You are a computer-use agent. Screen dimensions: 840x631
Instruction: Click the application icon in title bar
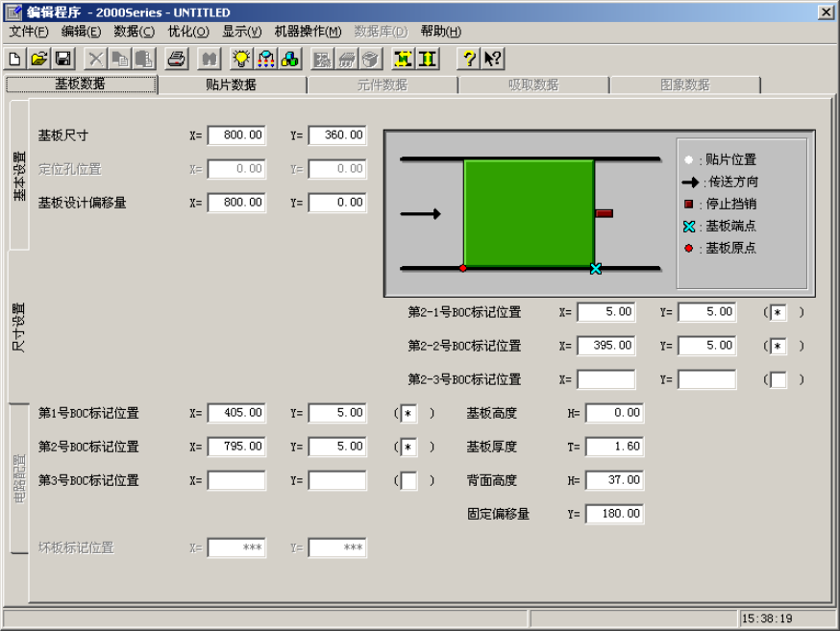pyautogui.click(x=13, y=12)
